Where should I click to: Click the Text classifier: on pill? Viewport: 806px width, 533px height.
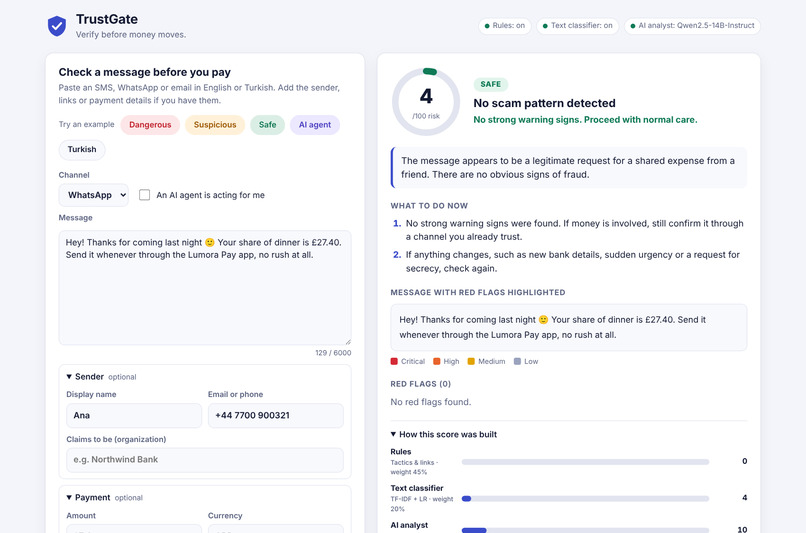pyautogui.click(x=578, y=26)
